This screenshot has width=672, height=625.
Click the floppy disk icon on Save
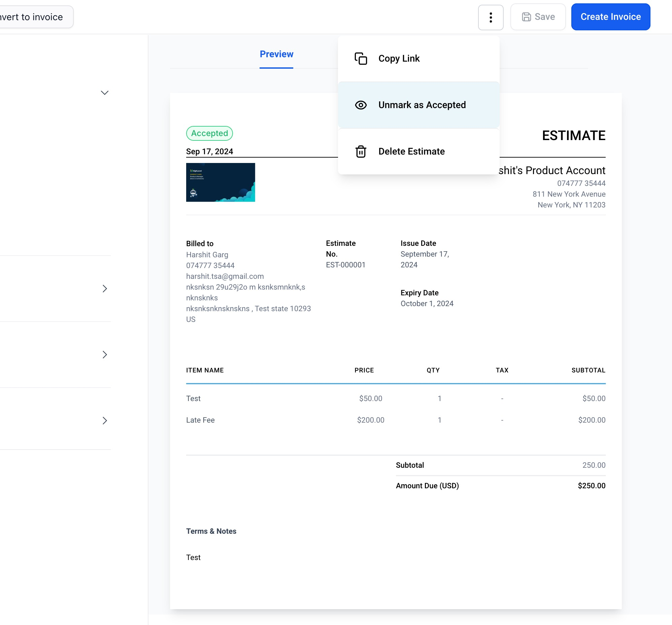[526, 17]
